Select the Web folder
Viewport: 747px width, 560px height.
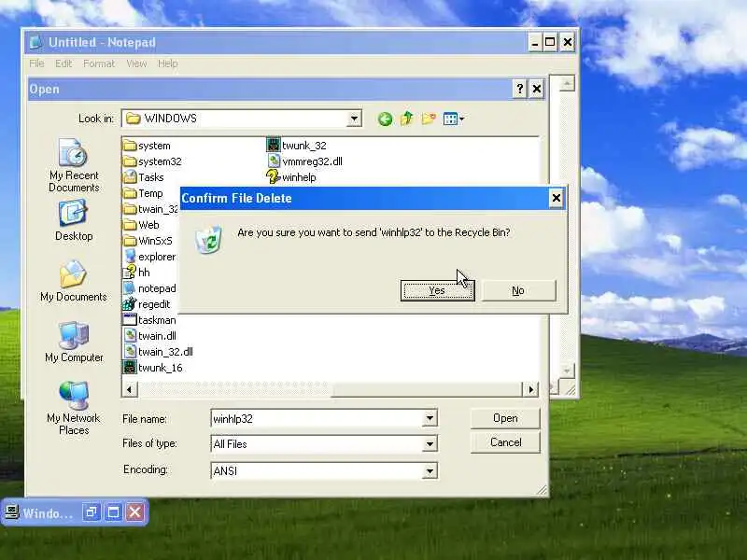pyautogui.click(x=141, y=225)
